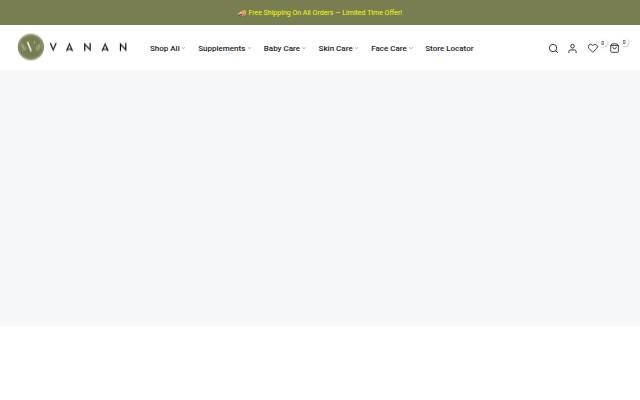Expand the Shop All dropdown arrow
The height and width of the screenshot is (400, 640).
click(x=184, y=48)
